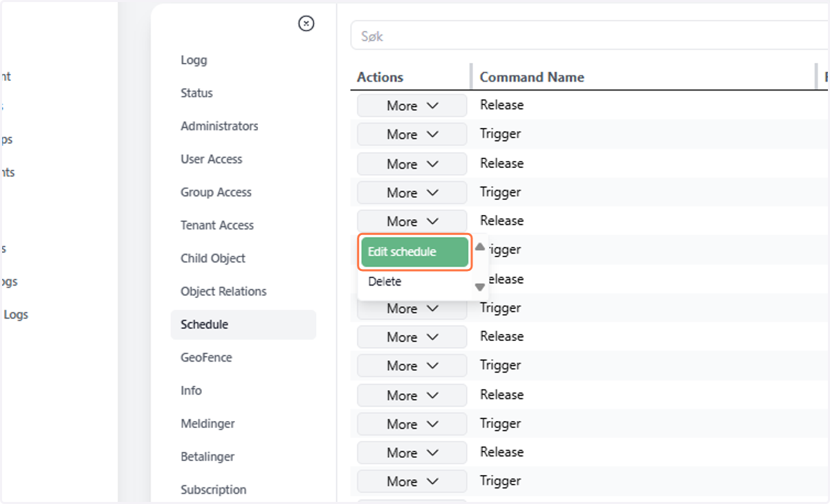
Task: Open the Child Object section
Action: tap(213, 259)
